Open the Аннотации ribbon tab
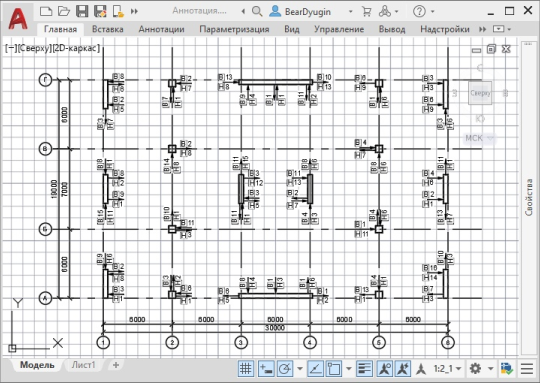This screenshot has width=540, height=383. click(161, 29)
